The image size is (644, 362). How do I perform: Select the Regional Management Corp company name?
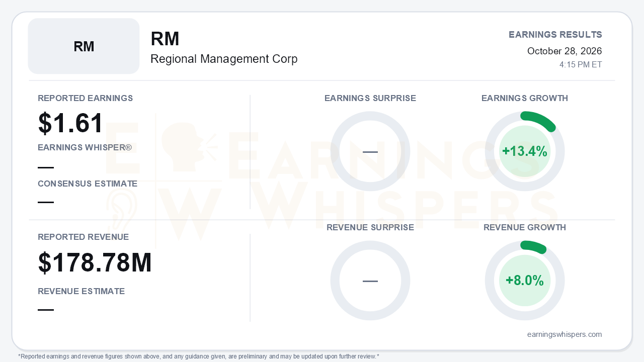224,59
